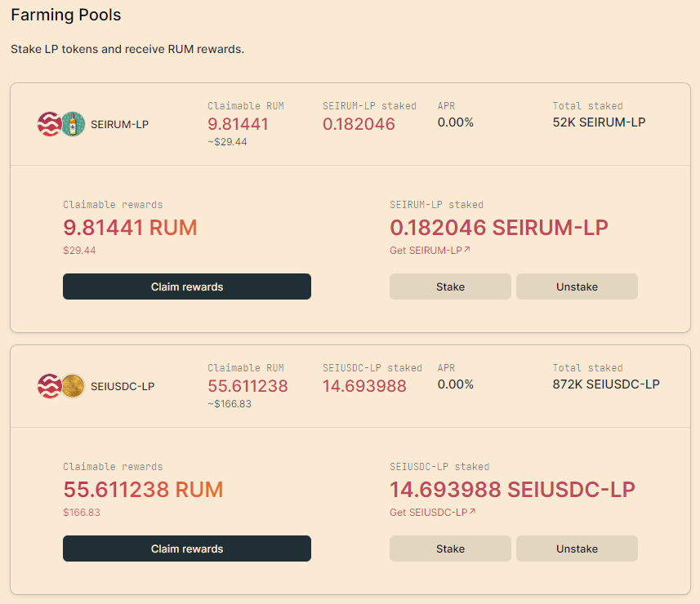
Task: Click the RUM bottle icon in SEIRUM-LP pool
Action: [73, 124]
